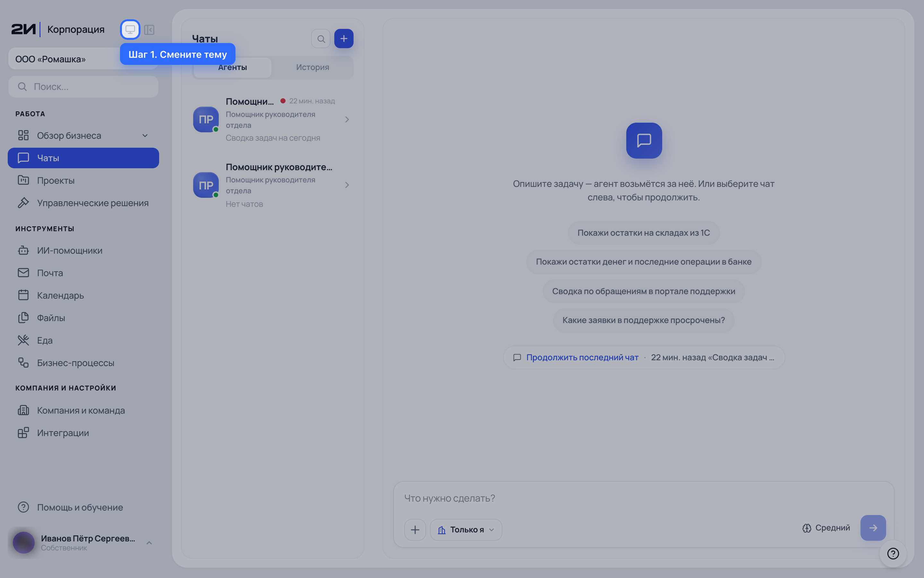Click the Иванов Пётр Сергеевич avatar
The height and width of the screenshot is (578, 924).
coord(24,543)
